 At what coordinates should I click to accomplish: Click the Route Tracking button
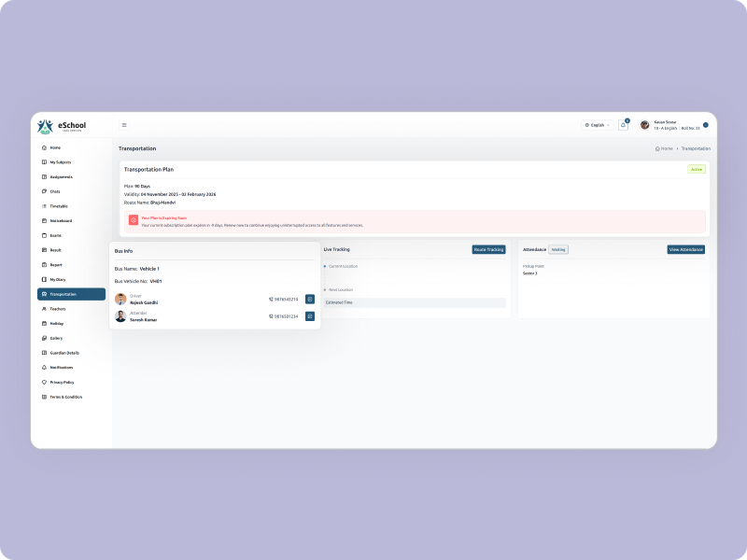click(488, 250)
